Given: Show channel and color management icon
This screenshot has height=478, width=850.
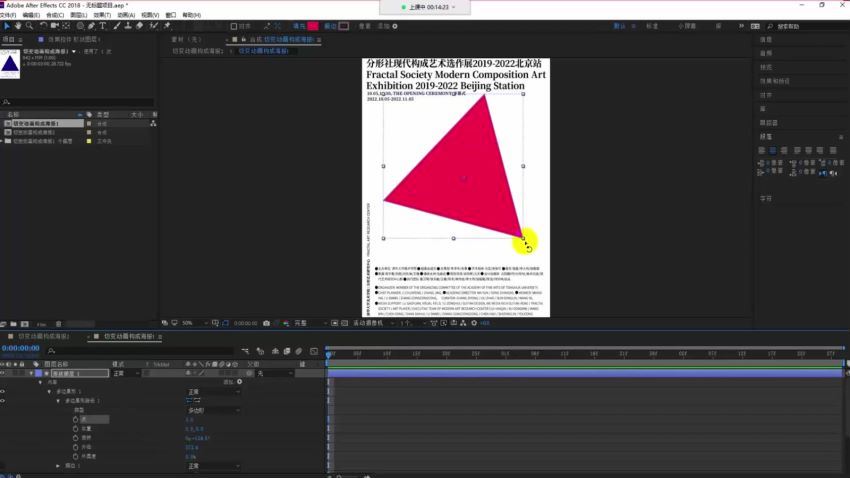Looking at the screenshot, I should [x=286, y=323].
